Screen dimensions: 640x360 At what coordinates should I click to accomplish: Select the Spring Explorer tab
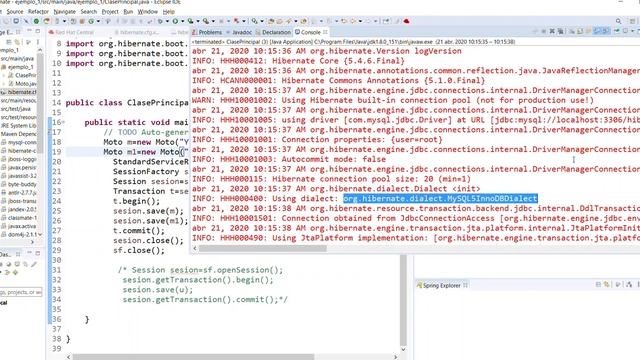tap(442, 285)
